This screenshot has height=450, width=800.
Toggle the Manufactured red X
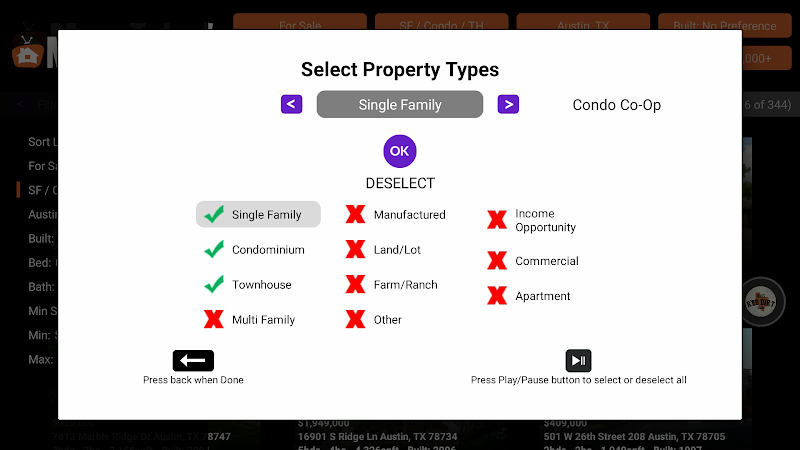[355, 214]
